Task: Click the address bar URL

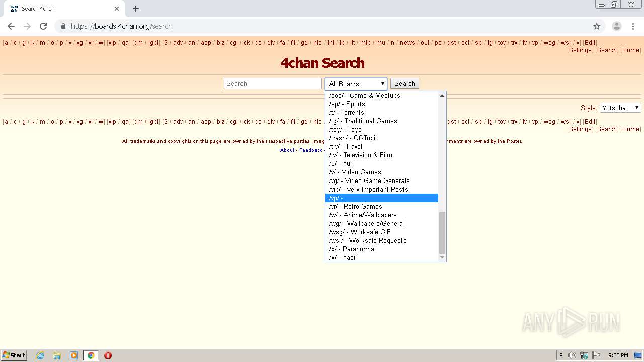Action: pyautogui.click(x=121, y=26)
